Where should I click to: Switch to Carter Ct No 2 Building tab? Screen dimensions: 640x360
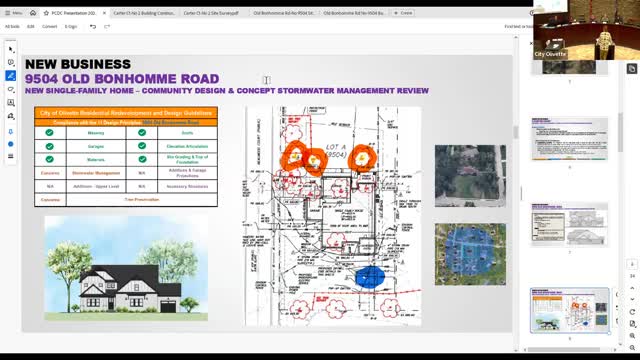coord(144,13)
